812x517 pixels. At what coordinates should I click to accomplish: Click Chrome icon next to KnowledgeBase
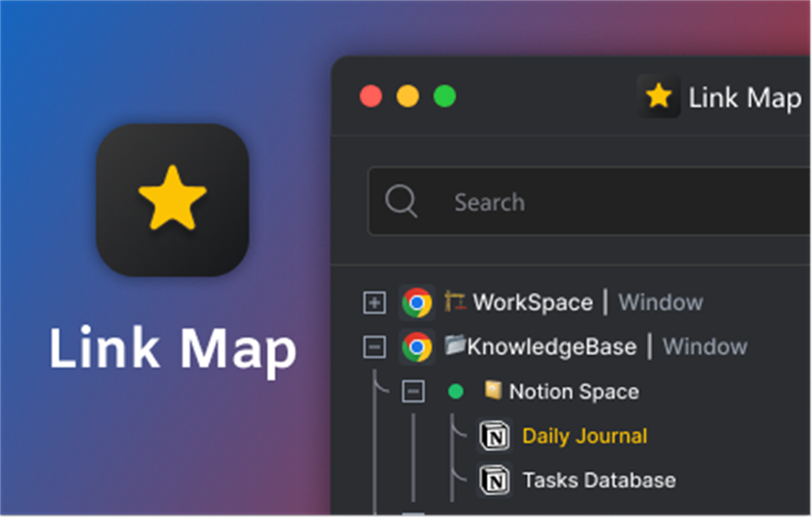coord(417,347)
